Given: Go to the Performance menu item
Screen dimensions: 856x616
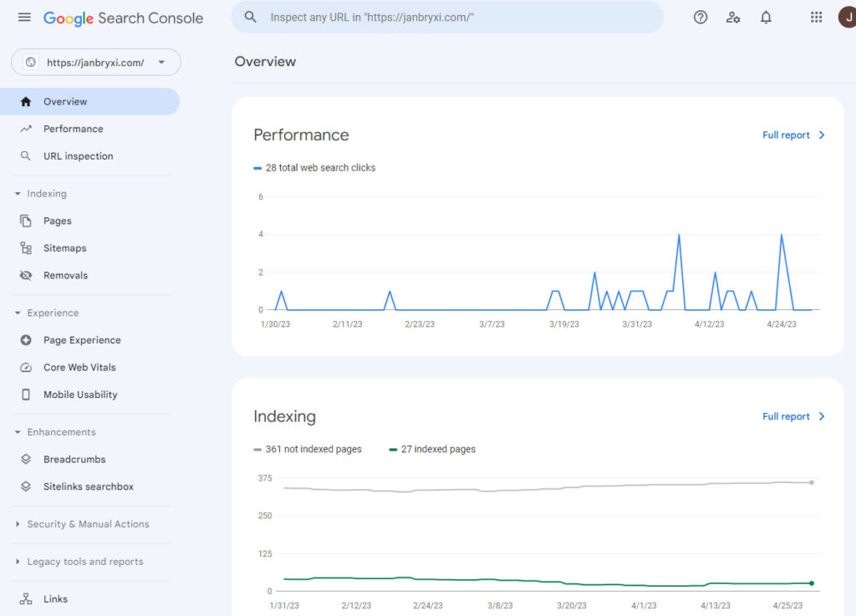Looking at the screenshot, I should [74, 129].
